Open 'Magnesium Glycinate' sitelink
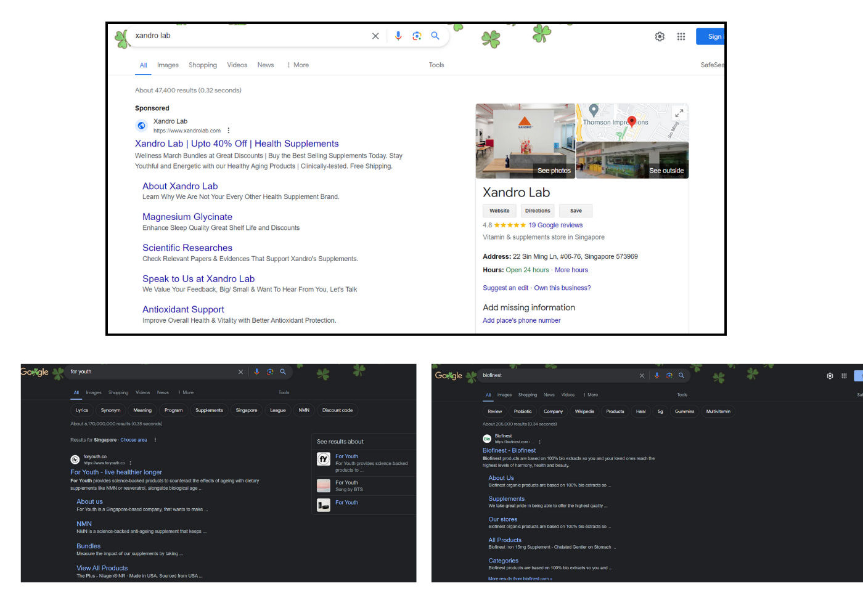The image size is (863, 616). pyautogui.click(x=187, y=217)
